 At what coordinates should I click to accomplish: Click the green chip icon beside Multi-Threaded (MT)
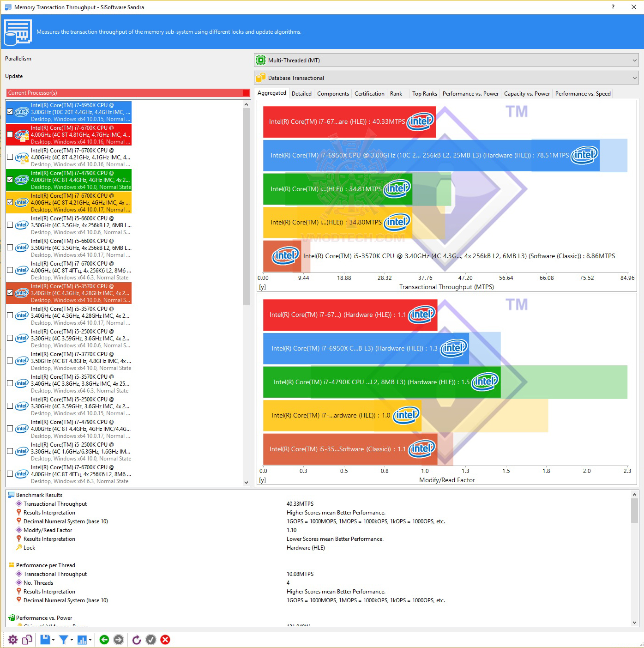click(261, 60)
